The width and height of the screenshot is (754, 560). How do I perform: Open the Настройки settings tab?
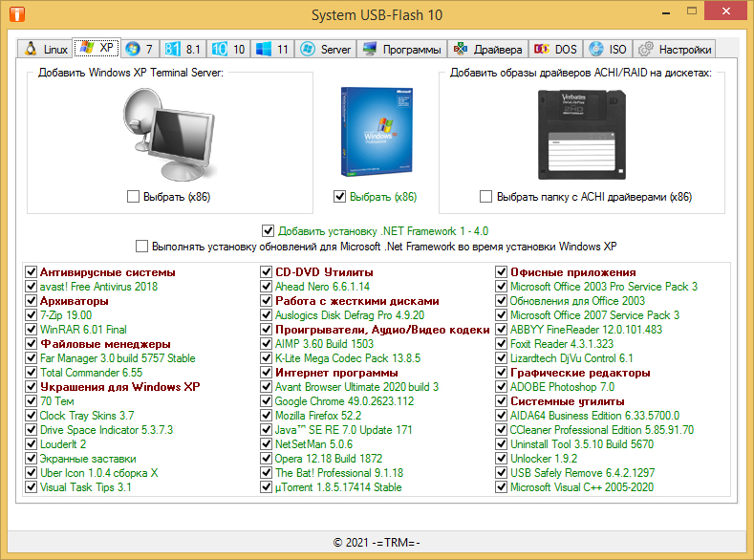tap(675, 49)
